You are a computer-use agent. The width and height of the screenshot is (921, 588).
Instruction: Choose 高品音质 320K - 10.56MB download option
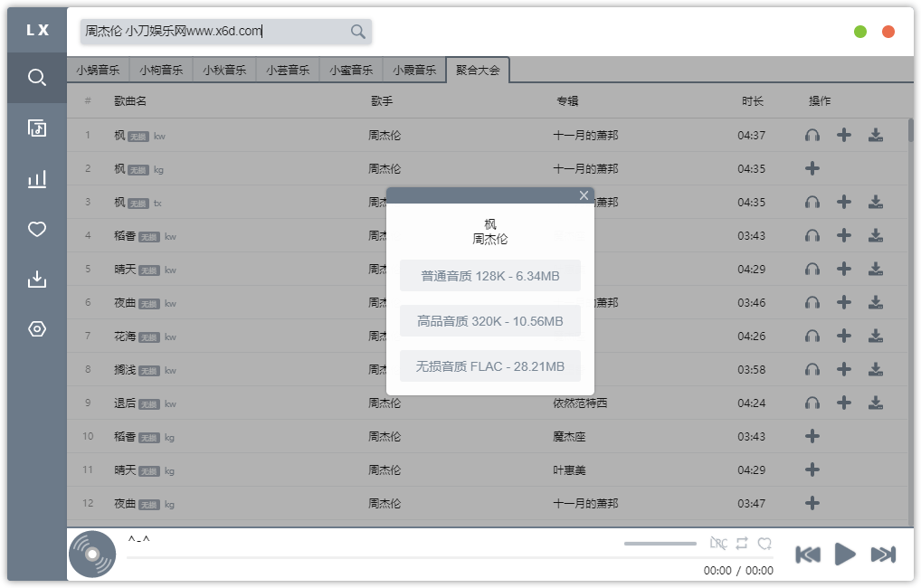click(x=489, y=320)
